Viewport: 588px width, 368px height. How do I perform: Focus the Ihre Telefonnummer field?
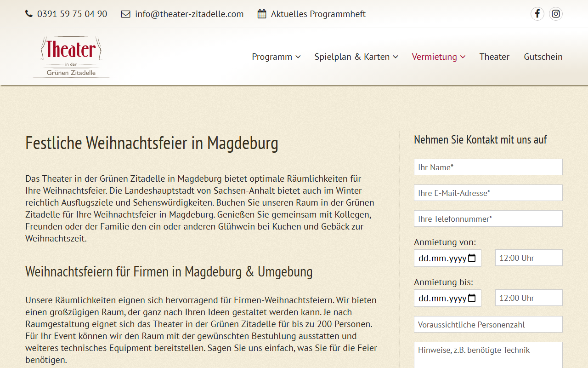[488, 218]
